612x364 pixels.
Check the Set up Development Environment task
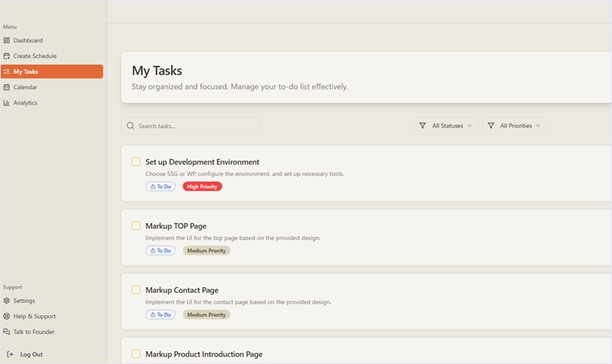click(x=136, y=162)
